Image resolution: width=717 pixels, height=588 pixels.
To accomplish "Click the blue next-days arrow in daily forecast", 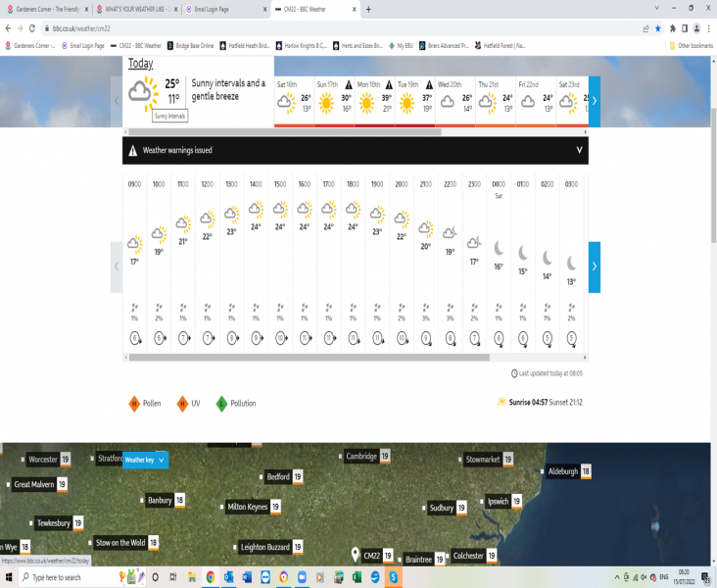I will 594,100.
